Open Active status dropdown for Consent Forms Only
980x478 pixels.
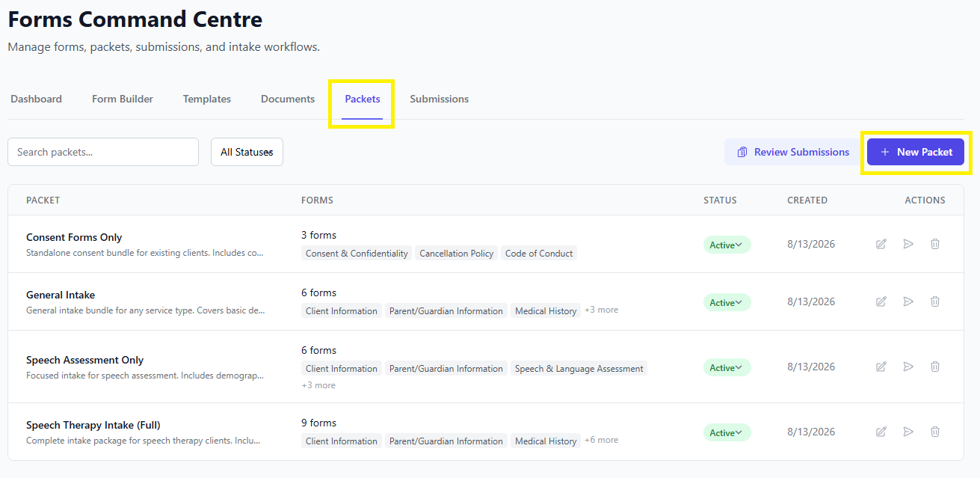click(x=727, y=245)
